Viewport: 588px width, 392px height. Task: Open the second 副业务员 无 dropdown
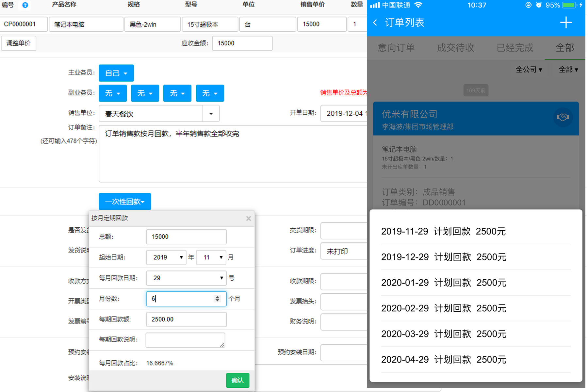click(145, 93)
